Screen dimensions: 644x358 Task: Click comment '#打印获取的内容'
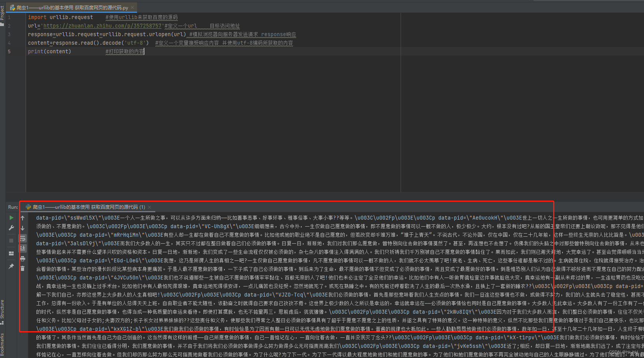tap(125, 51)
